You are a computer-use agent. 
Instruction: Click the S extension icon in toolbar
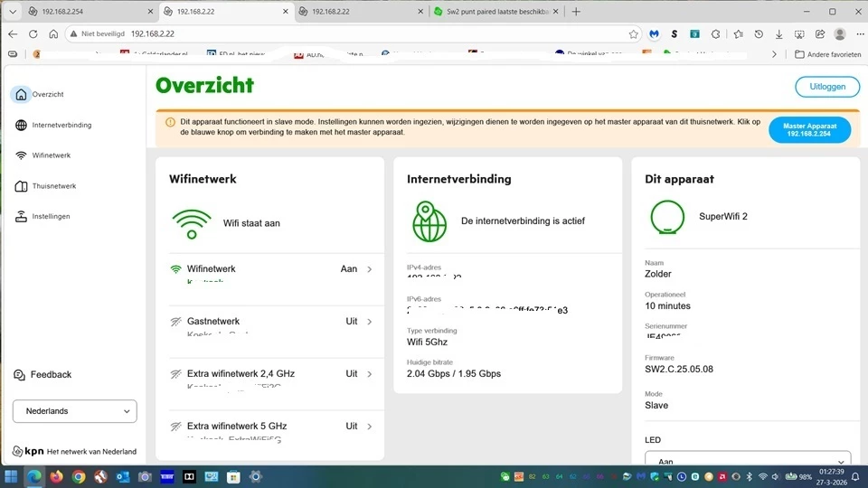coord(675,34)
